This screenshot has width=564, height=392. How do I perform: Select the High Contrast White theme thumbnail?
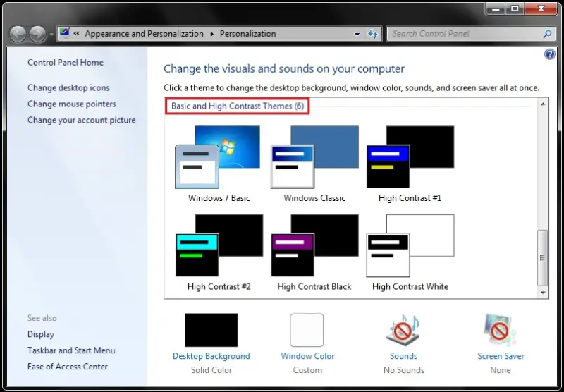coord(410,245)
